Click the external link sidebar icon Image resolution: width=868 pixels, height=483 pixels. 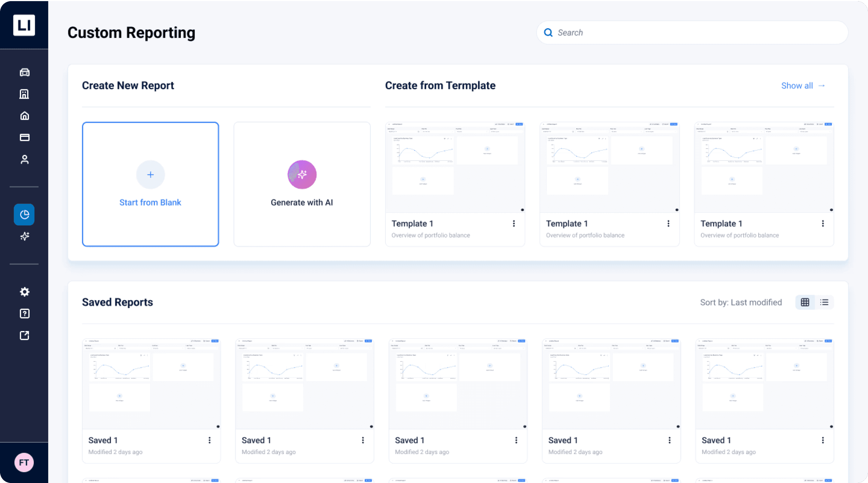24,335
